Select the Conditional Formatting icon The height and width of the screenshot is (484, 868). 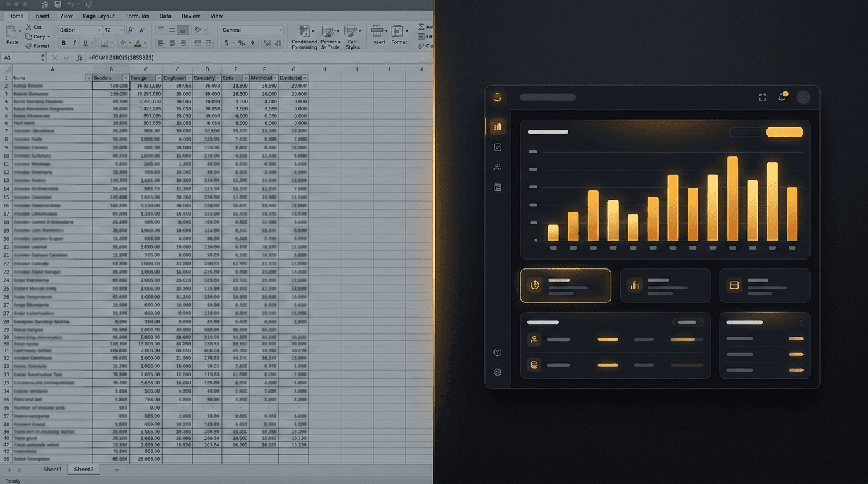click(x=303, y=32)
